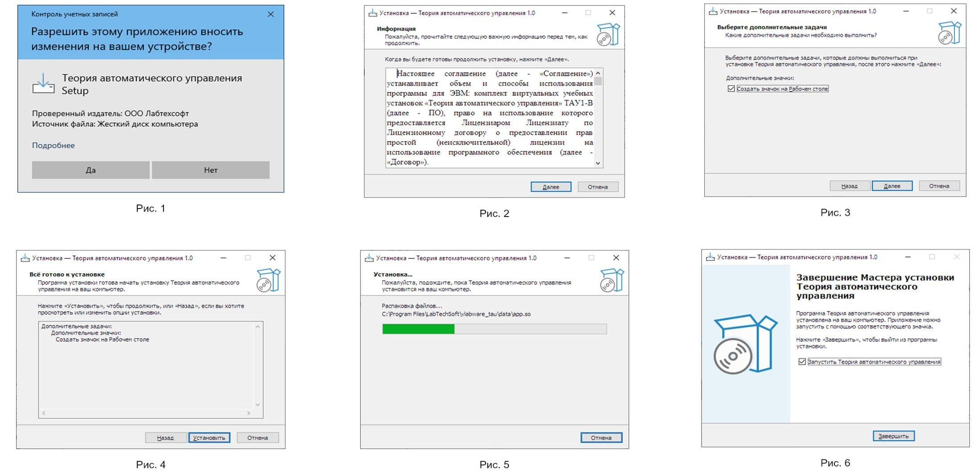
Task: Click scroll up arrow of the agreement text
Action: pos(598,73)
